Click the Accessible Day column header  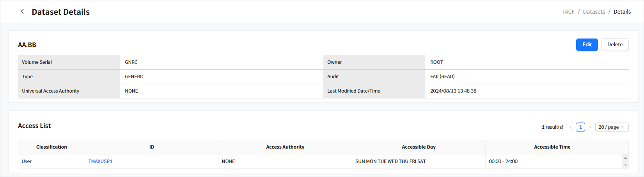419,147
